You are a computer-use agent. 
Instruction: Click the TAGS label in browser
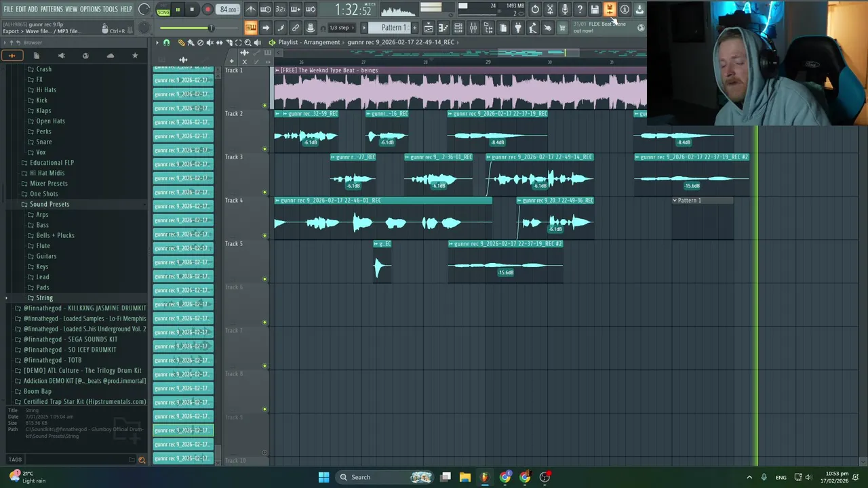pyautogui.click(x=15, y=460)
